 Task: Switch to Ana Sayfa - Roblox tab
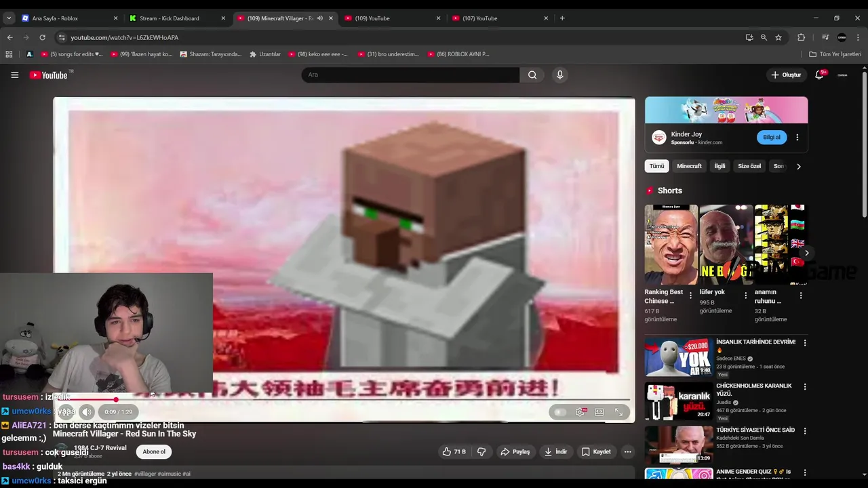[x=69, y=18]
